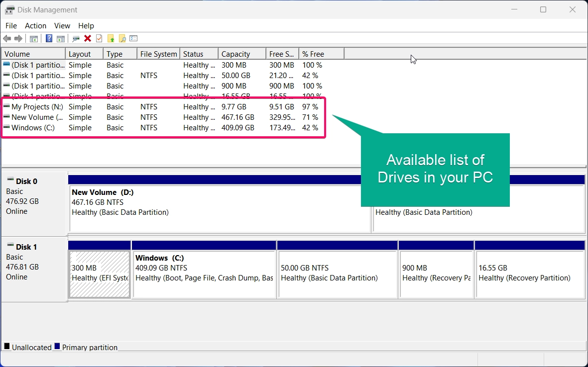This screenshot has width=588, height=367.
Task: Open the View menu
Action: (62, 26)
